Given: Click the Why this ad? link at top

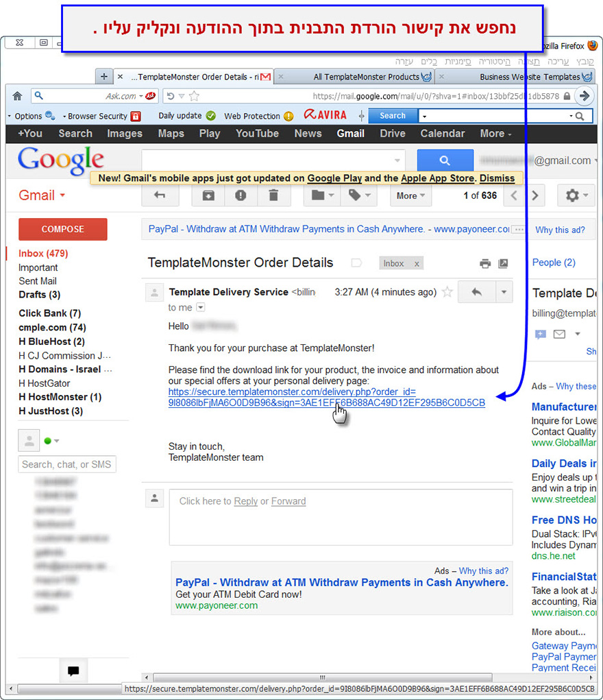Looking at the screenshot, I should tap(560, 230).
